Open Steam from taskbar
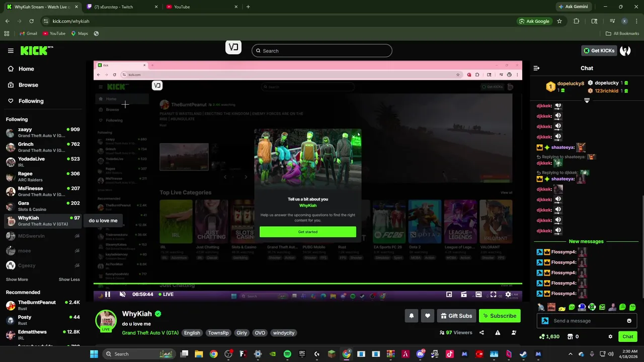Image resolution: width=644 pixels, height=362 pixels. pyautogui.click(x=523, y=354)
